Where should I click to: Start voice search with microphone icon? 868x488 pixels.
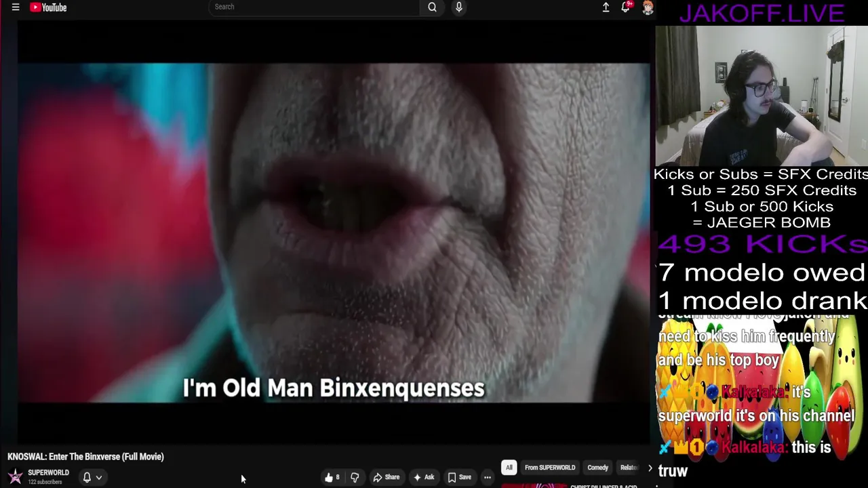pyautogui.click(x=459, y=7)
